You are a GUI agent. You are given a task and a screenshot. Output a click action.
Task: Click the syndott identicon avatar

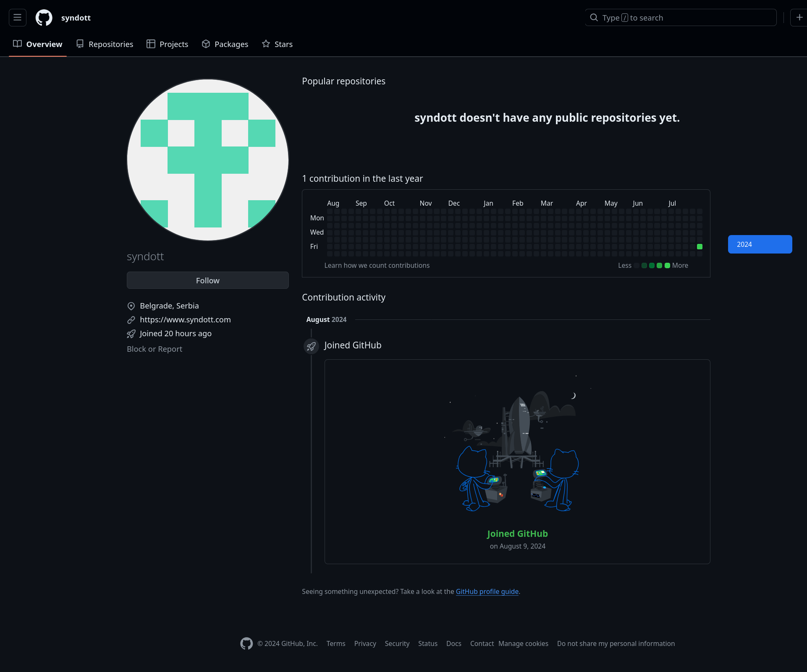point(208,160)
